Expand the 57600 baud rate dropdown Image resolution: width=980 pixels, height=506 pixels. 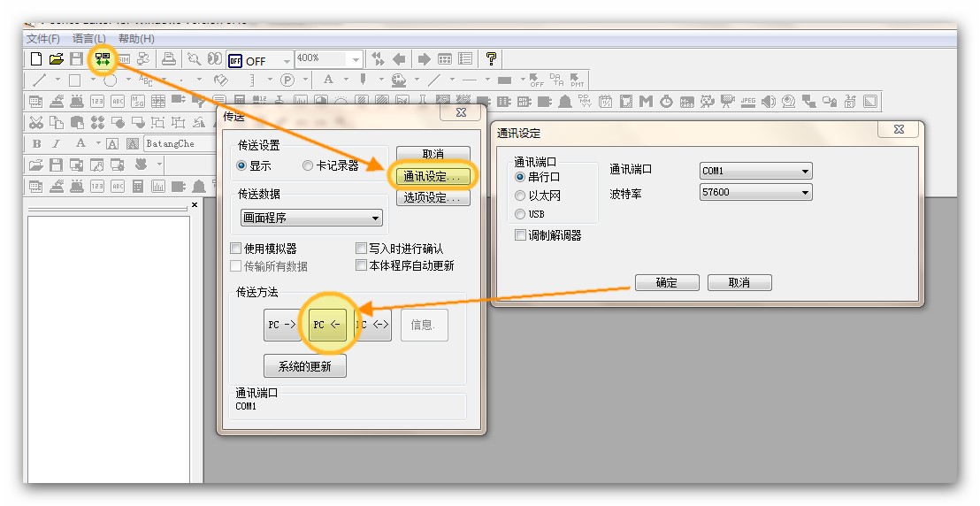755,192
